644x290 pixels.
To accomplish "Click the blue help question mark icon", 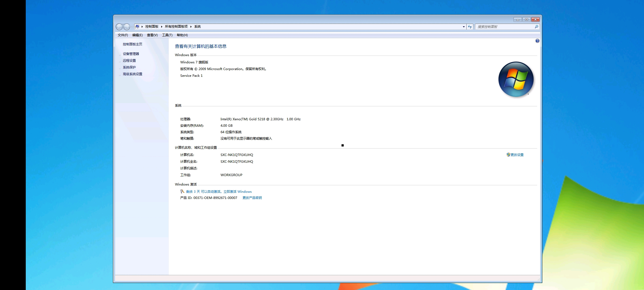I will pos(537,41).
